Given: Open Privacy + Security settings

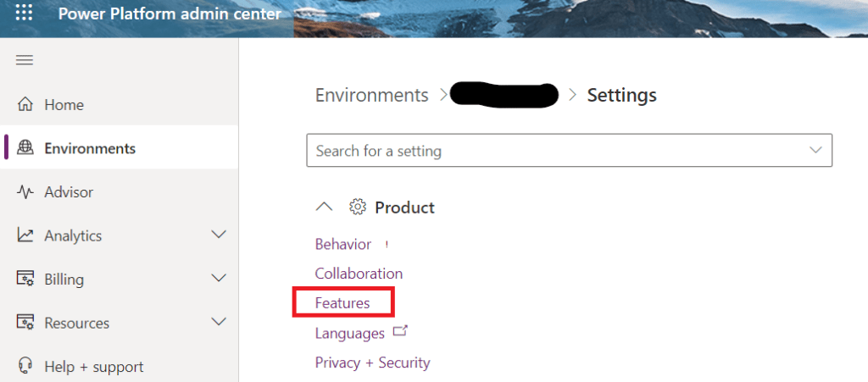Looking at the screenshot, I should [372, 363].
